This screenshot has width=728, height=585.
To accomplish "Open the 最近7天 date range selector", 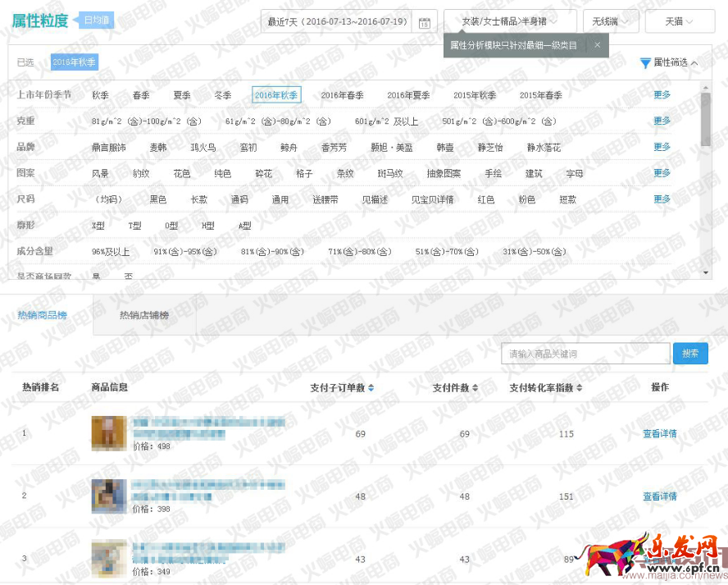I will 337,21.
